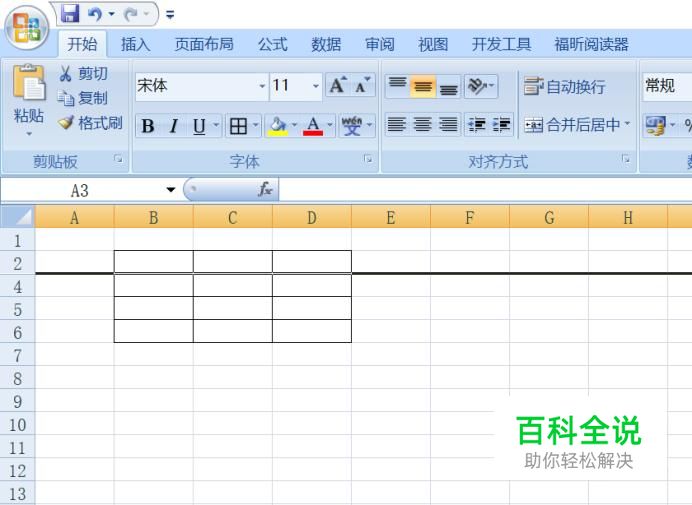Align text left
This screenshot has height=505, width=692.
(x=396, y=124)
